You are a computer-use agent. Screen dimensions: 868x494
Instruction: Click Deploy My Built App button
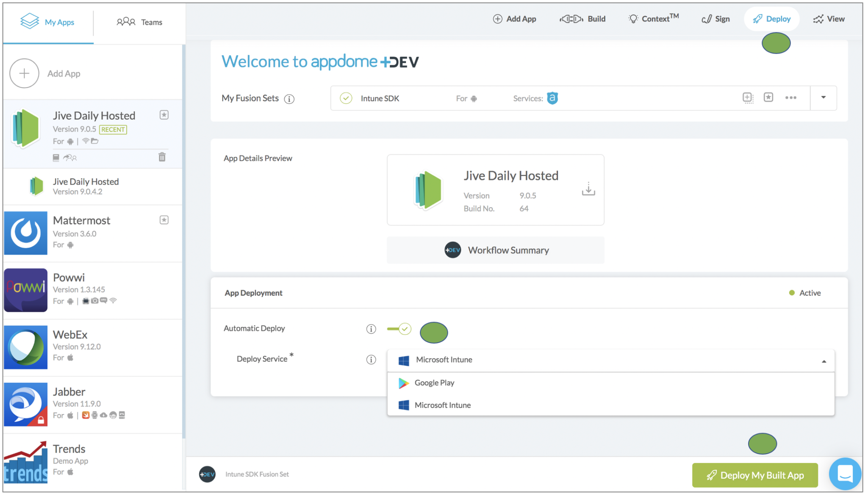(x=755, y=475)
